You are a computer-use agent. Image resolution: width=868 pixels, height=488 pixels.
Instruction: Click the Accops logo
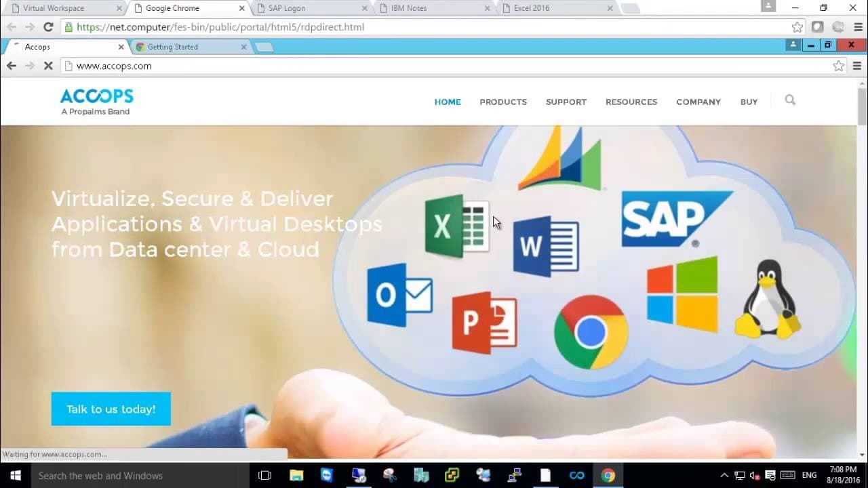click(96, 102)
